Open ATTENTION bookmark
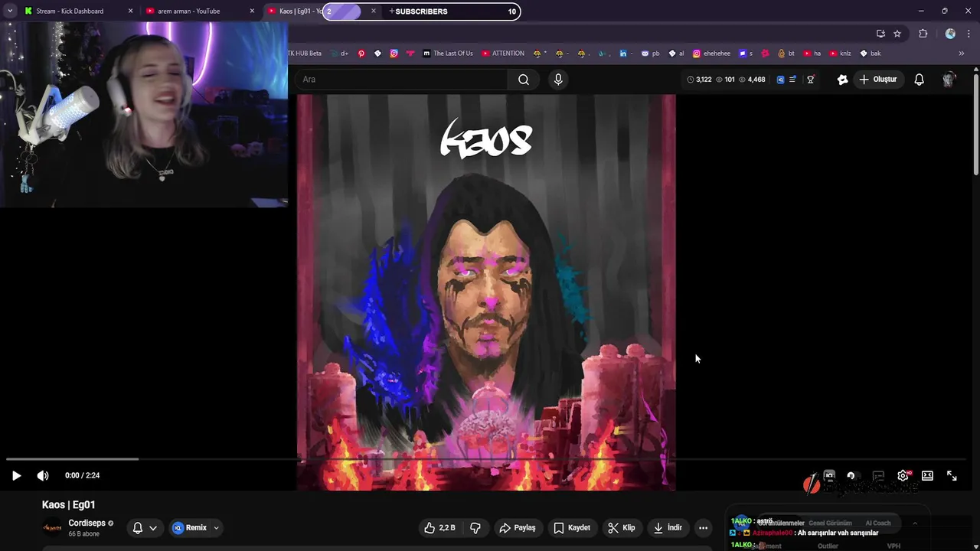Image resolution: width=980 pixels, height=551 pixels. pyautogui.click(x=503, y=53)
